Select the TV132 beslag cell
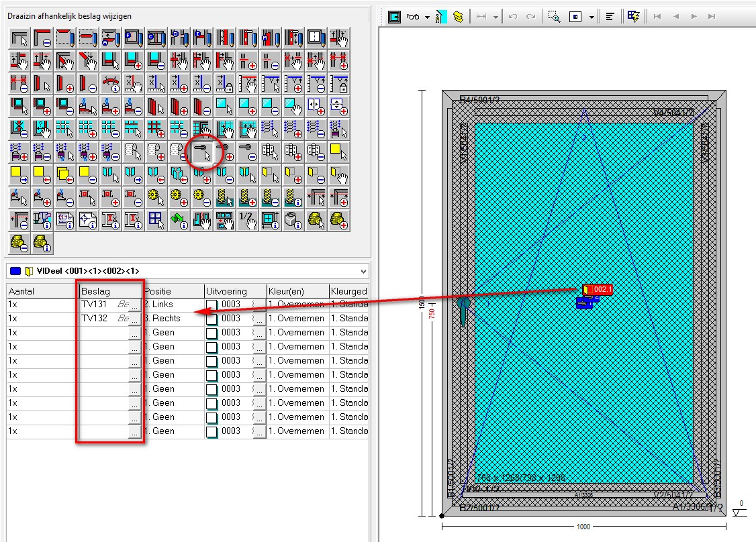Viewport: 756px width, 542px height. [x=105, y=319]
